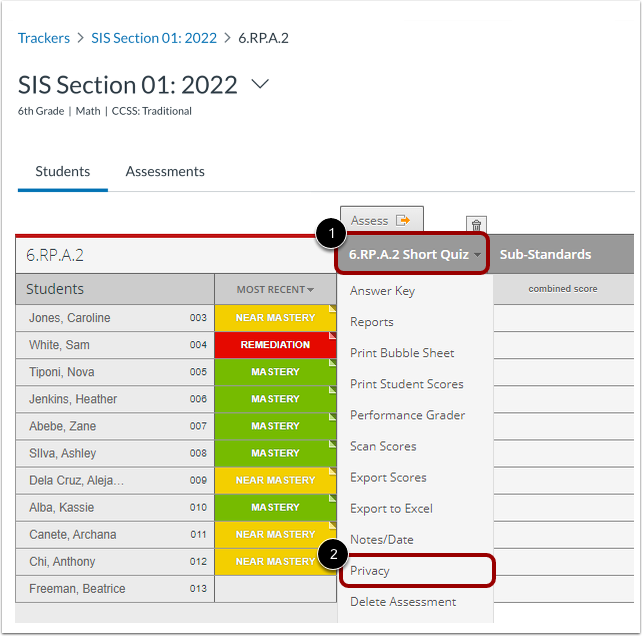Screen dimensions: 642x636
Task: Choose Answer Key from the menu
Action: coord(382,291)
